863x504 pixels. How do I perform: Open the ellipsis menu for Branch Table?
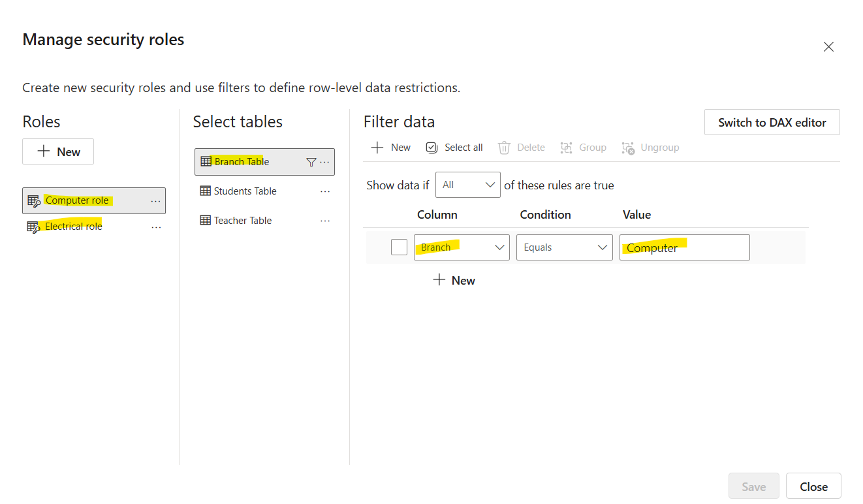(x=325, y=161)
